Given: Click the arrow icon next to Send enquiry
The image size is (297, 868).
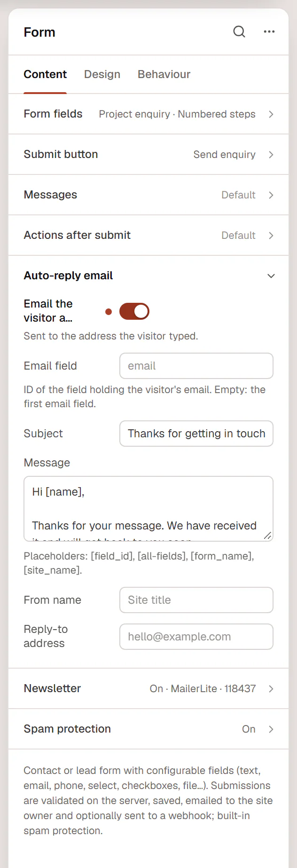Looking at the screenshot, I should (x=271, y=155).
